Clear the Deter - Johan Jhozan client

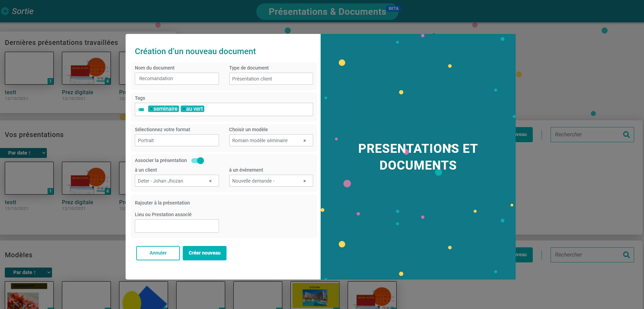point(210,181)
